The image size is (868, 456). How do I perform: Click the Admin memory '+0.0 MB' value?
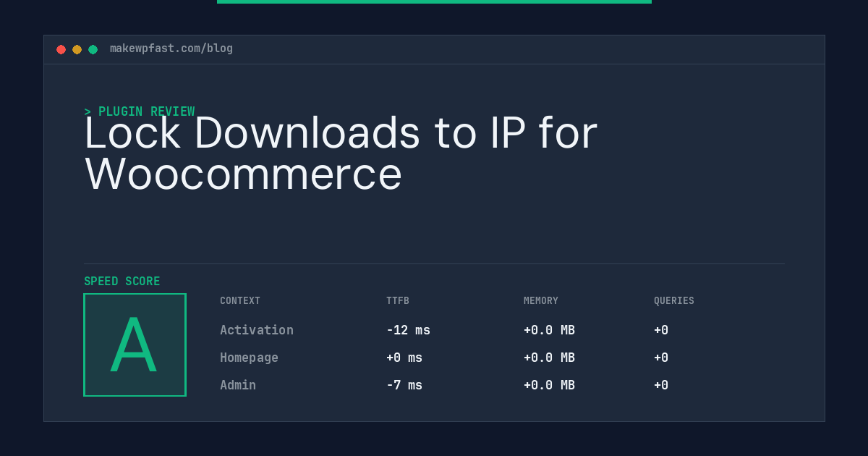pos(549,385)
